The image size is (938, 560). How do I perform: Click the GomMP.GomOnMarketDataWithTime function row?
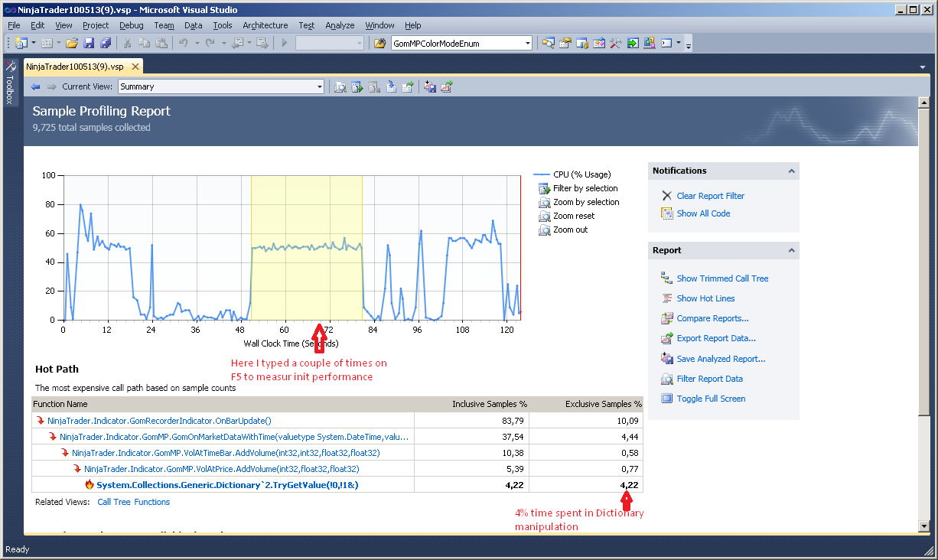[337, 436]
